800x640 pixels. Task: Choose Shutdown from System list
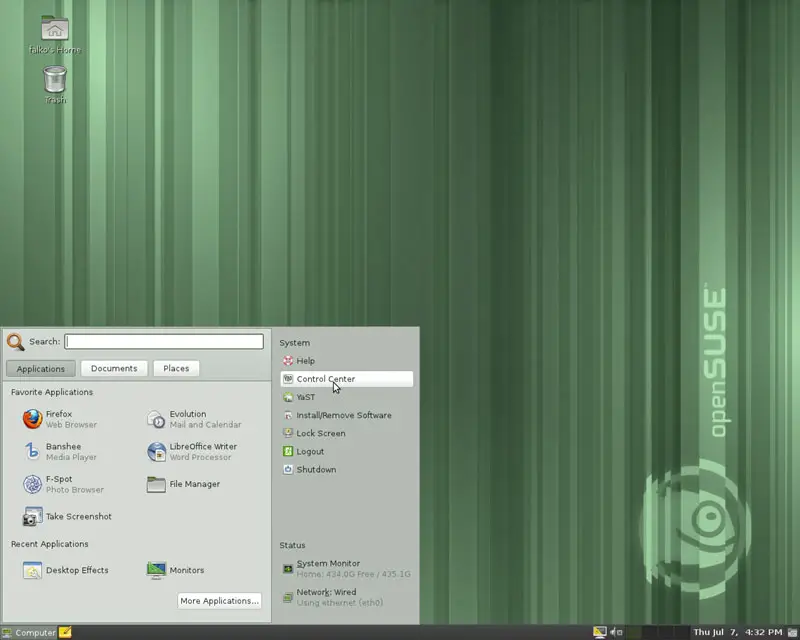click(347, 470)
